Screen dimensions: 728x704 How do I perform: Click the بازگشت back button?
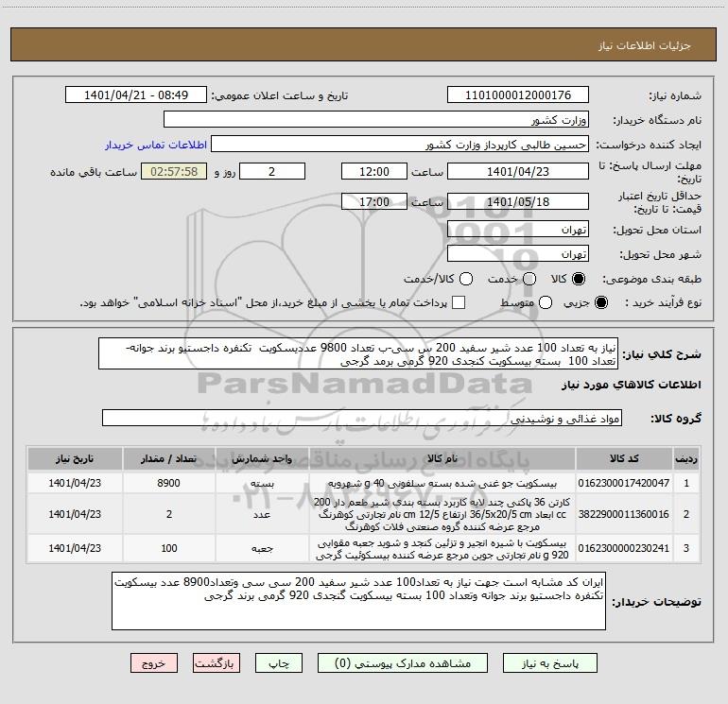(x=217, y=663)
